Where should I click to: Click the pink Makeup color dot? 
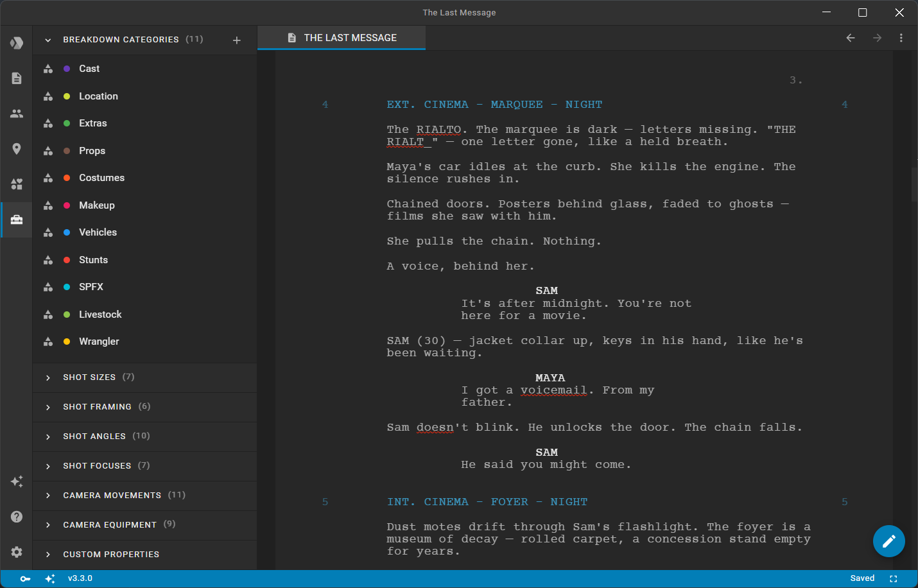(x=67, y=205)
